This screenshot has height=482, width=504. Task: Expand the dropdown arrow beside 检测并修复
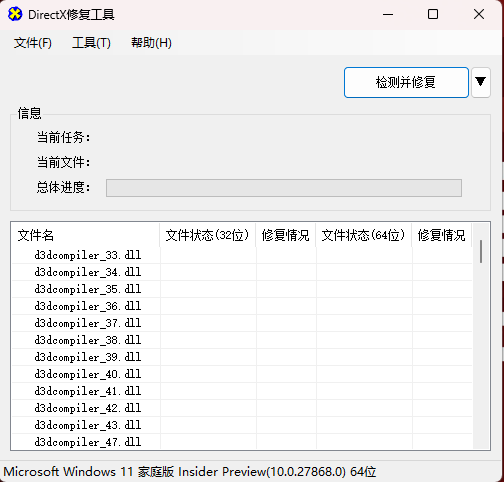coord(480,82)
